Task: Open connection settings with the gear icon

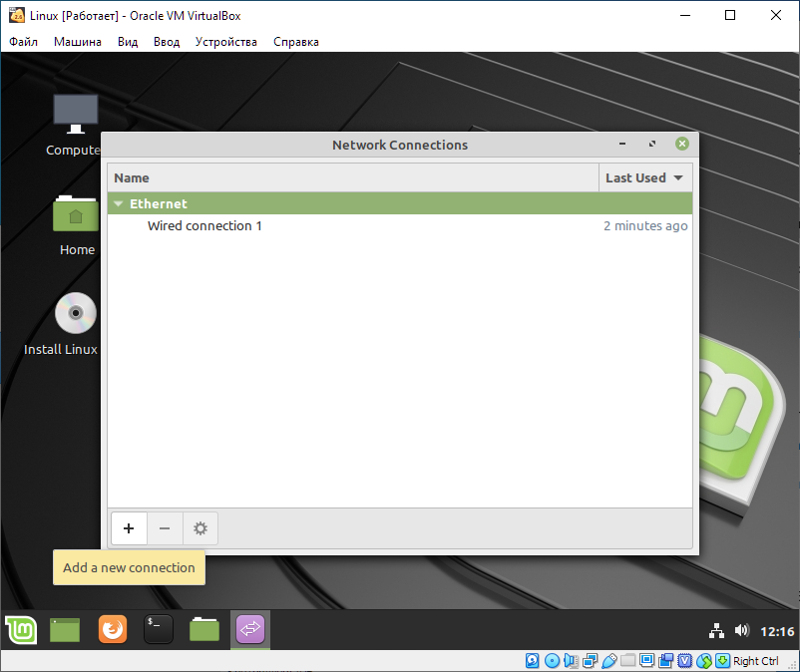Action: tap(200, 528)
